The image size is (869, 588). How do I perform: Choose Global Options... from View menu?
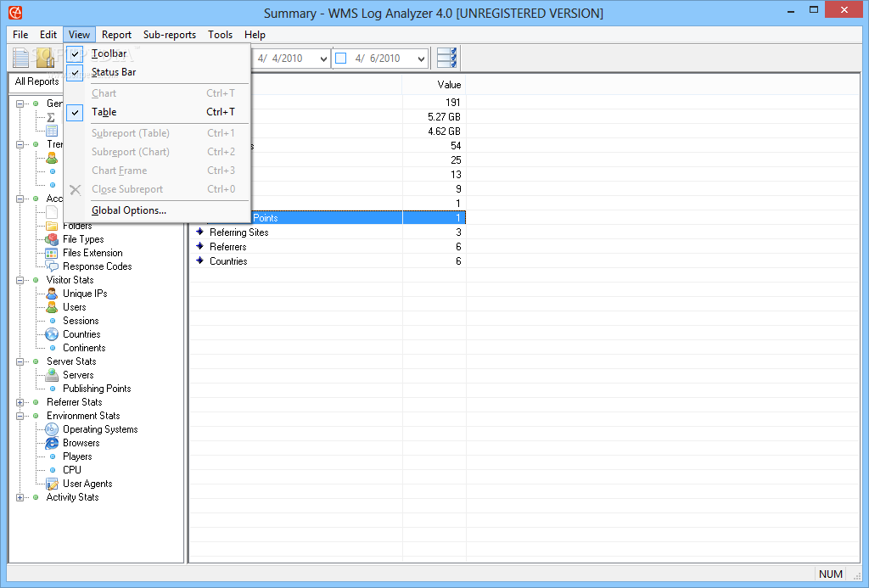click(x=157, y=210)
